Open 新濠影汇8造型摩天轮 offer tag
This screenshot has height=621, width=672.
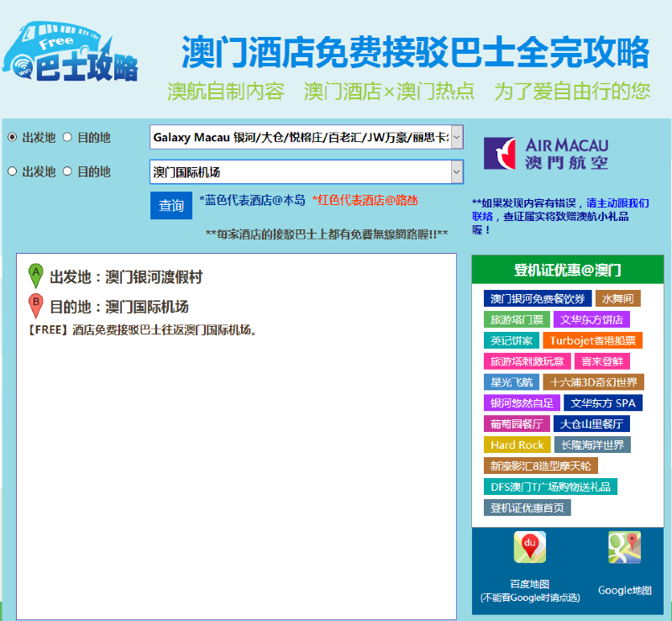[541, 466]
